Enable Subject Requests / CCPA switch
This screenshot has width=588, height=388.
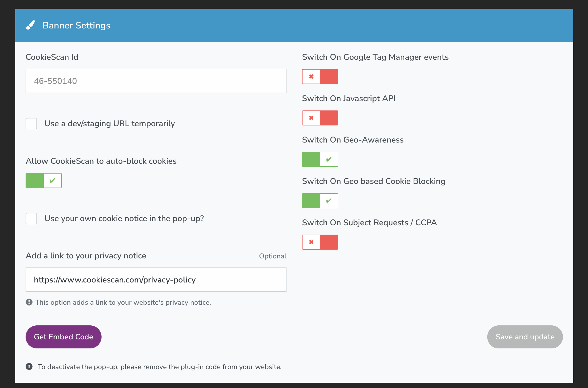pos(320,242)
